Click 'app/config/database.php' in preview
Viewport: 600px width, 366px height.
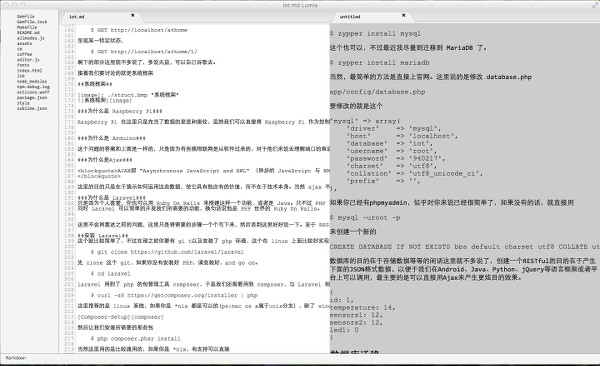377,92
